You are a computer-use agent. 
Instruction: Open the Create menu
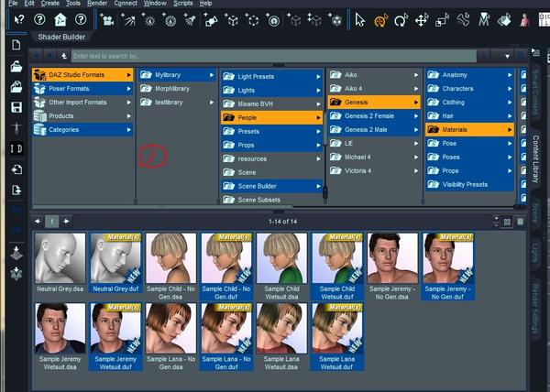click(x=50, y=3)
